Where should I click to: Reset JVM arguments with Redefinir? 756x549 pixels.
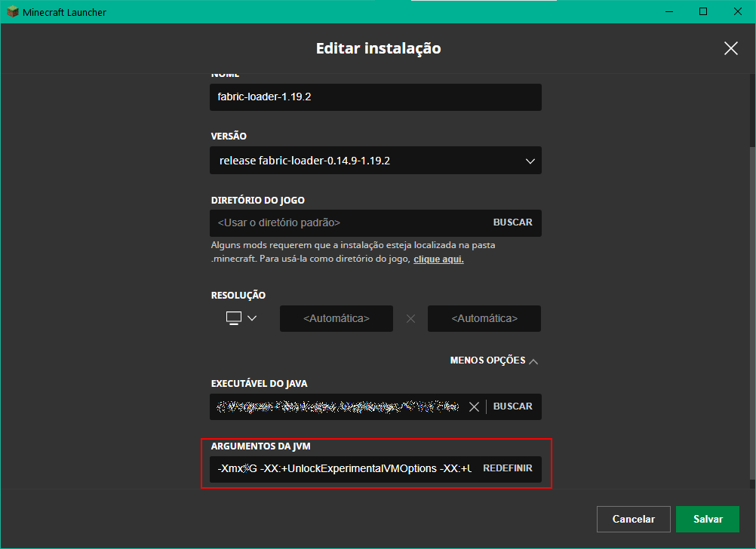point(508,468)
